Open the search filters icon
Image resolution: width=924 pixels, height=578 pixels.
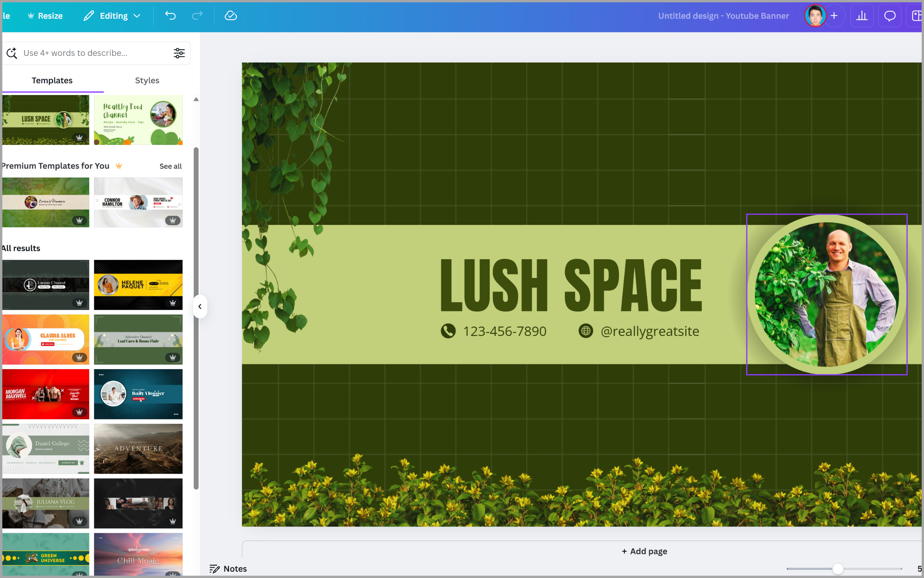(x=179, y=53)
